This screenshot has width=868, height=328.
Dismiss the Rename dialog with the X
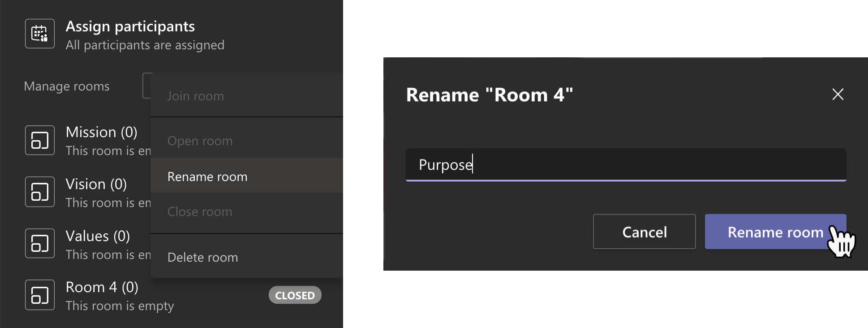click(837, 94)
